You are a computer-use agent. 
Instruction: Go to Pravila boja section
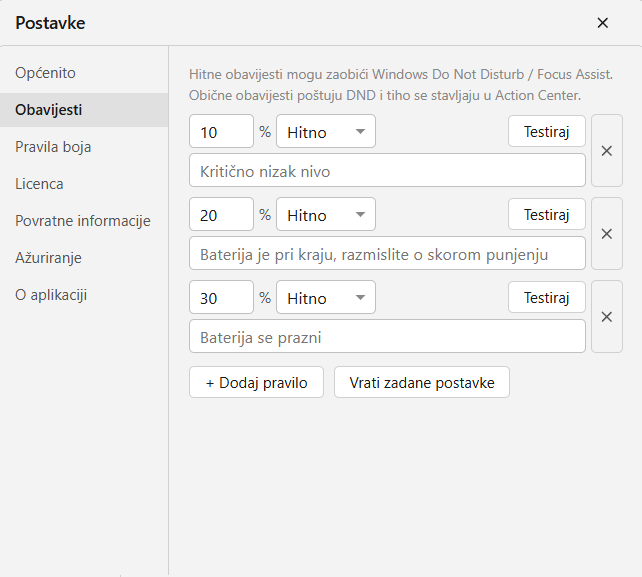(84, 147)
